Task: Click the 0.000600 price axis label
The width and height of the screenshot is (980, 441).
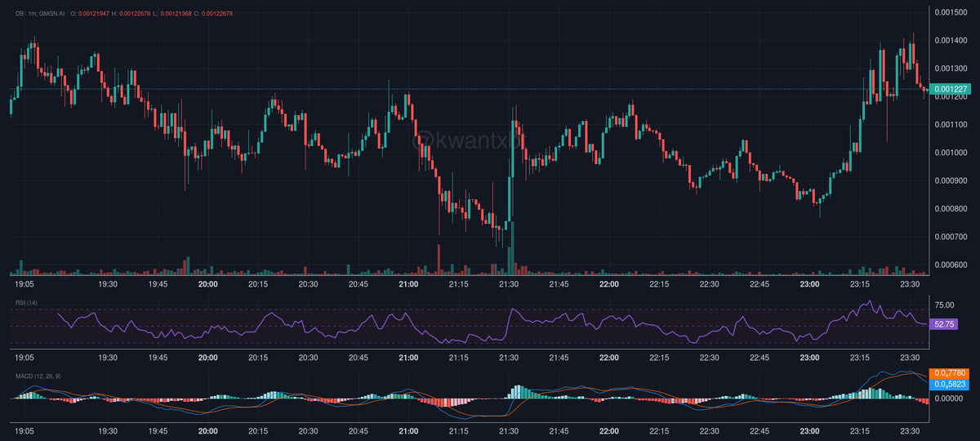Action: pos(951,265)
